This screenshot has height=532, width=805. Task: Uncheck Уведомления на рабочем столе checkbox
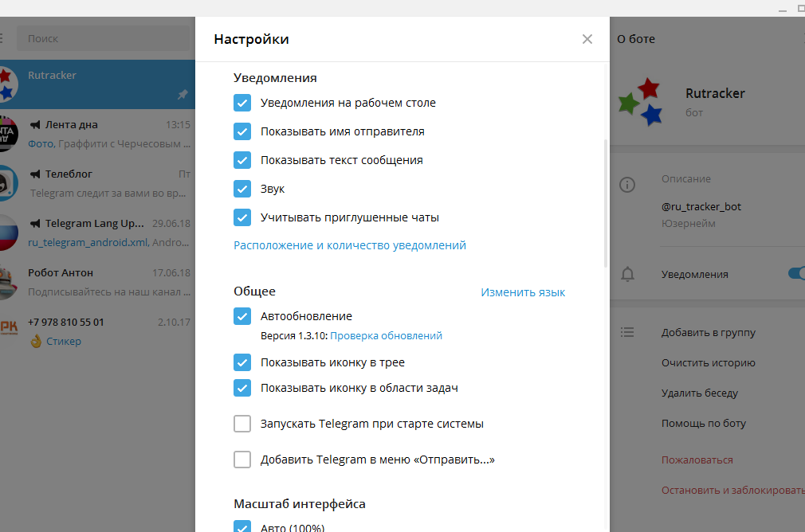click(242, 103)
